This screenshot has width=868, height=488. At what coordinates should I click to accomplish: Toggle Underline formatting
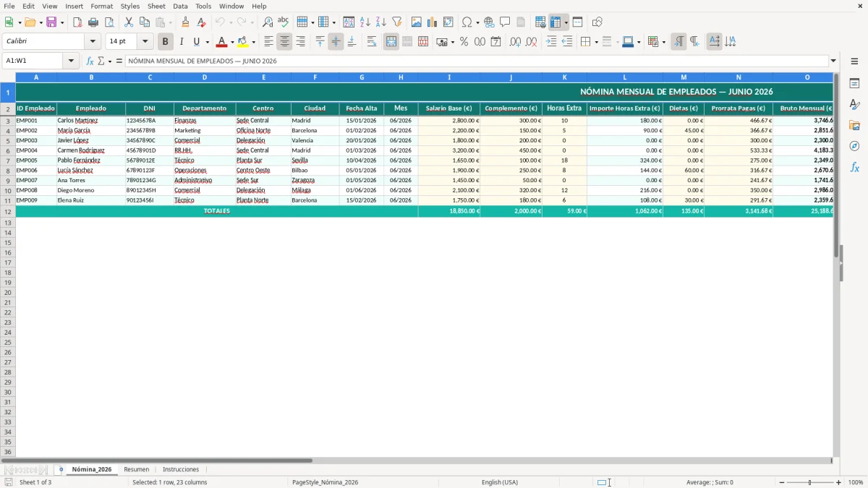pos(196,42)
